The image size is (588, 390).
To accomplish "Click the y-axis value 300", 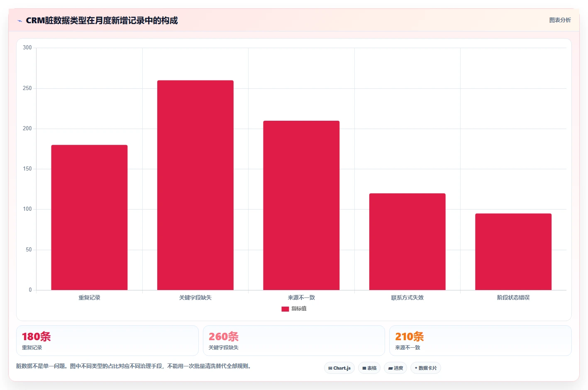I will pos(27,48).
